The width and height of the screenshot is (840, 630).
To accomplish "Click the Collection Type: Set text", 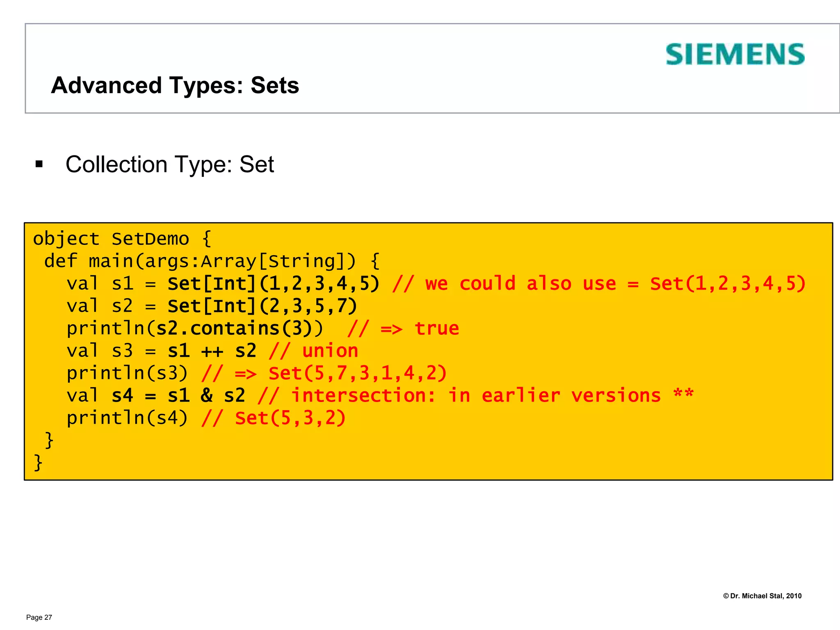I will coord(169,164).
